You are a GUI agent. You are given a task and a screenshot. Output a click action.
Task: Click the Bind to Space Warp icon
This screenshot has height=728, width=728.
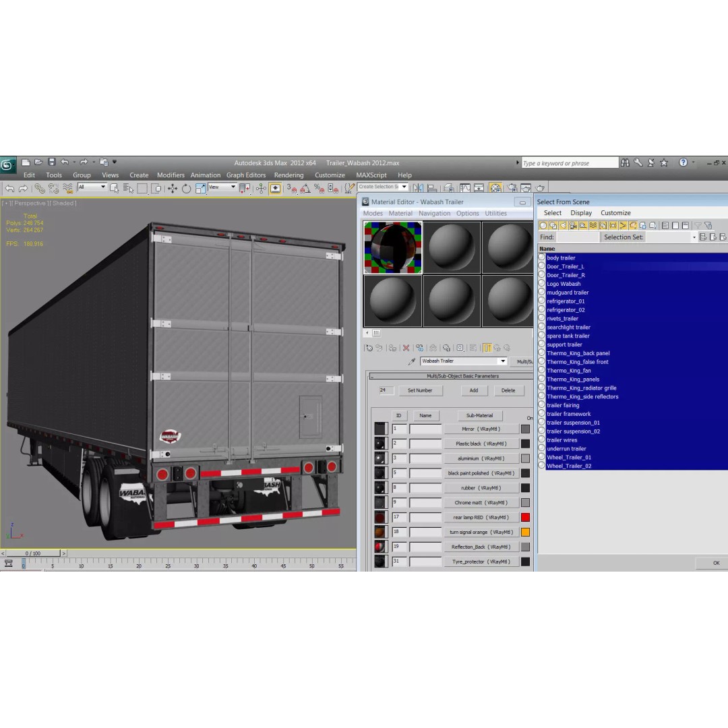(x=68, y=189)
